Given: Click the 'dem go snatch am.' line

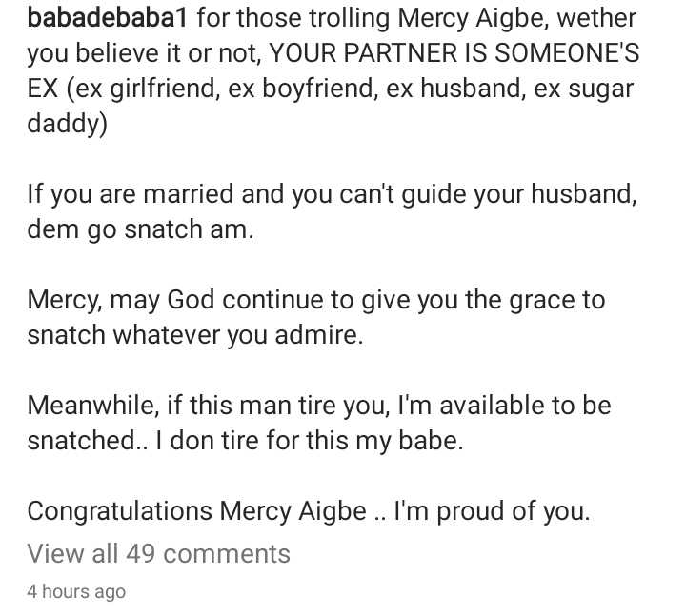Looking at the screenshot, I should click(141, 229).
